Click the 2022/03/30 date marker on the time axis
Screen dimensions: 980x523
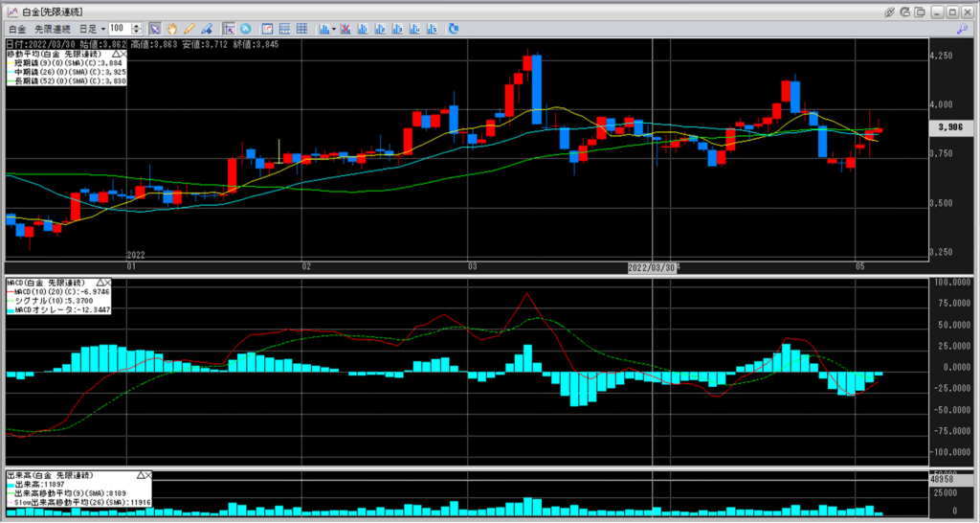(x=651, y=267)
